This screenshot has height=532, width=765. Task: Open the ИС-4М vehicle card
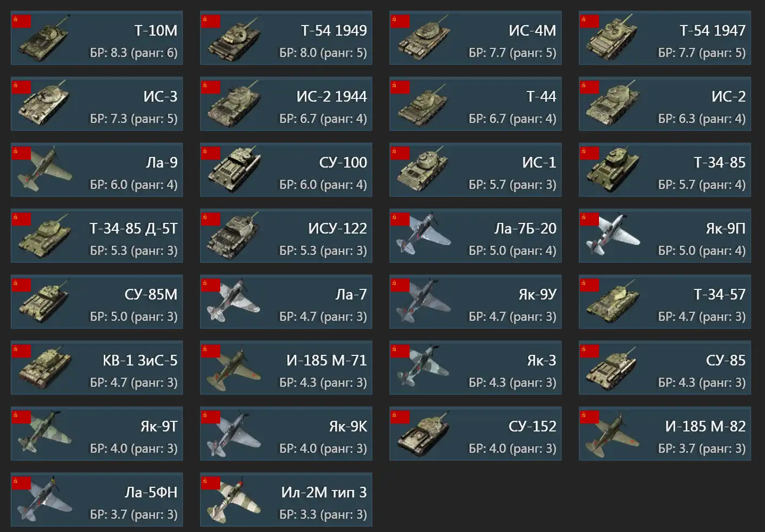(476, 38)
